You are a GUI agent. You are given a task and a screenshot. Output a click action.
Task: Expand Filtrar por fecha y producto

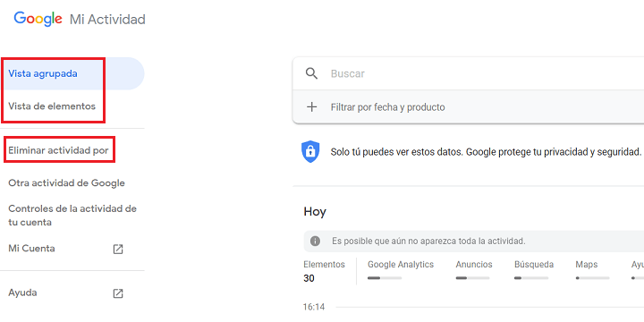tap(468, 107)
